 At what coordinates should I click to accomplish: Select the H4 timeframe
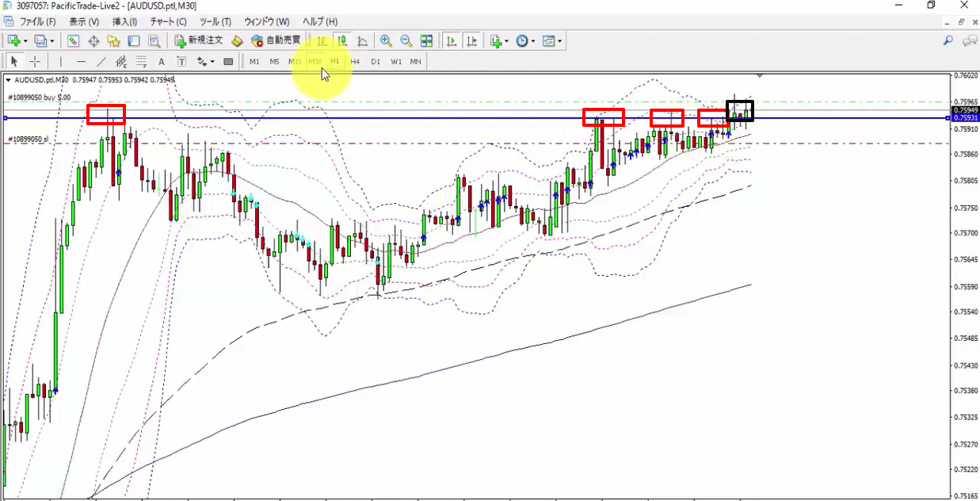point(355,61)
